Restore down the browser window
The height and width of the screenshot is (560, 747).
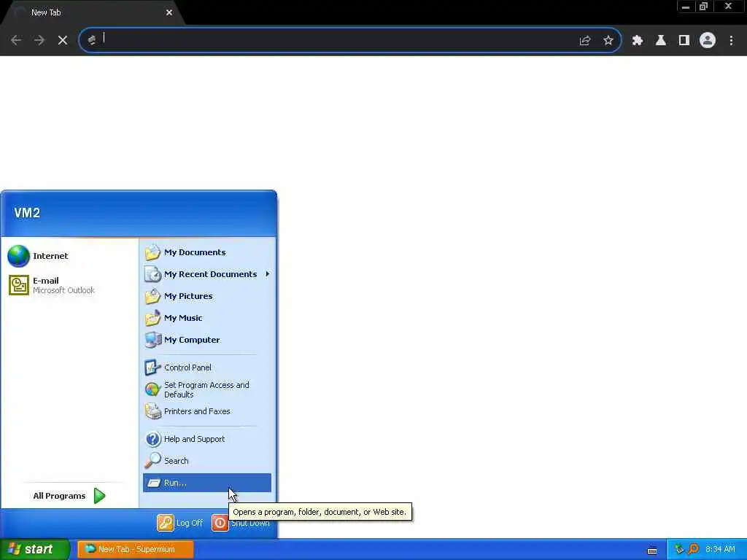(704, 7)
